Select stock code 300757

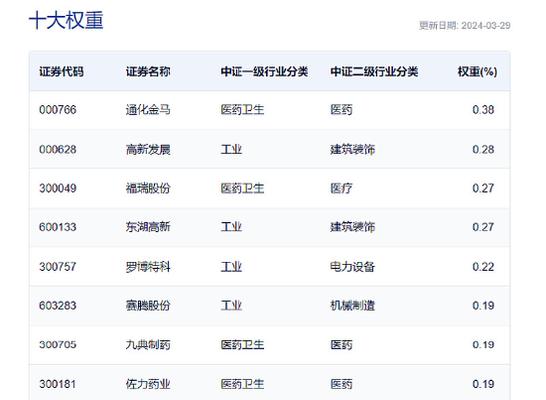[58, 267]
